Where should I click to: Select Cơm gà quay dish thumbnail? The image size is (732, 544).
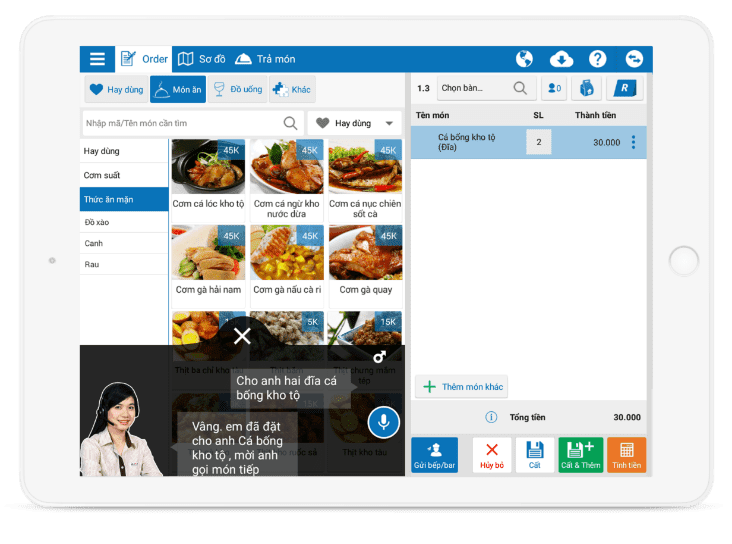pos(366,261)
